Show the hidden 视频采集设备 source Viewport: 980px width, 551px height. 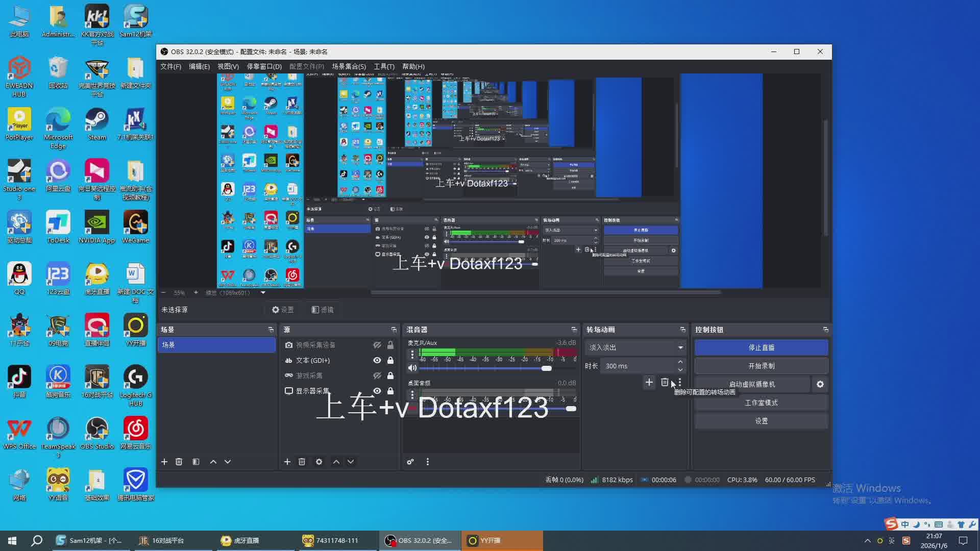(x=377, y=345)
